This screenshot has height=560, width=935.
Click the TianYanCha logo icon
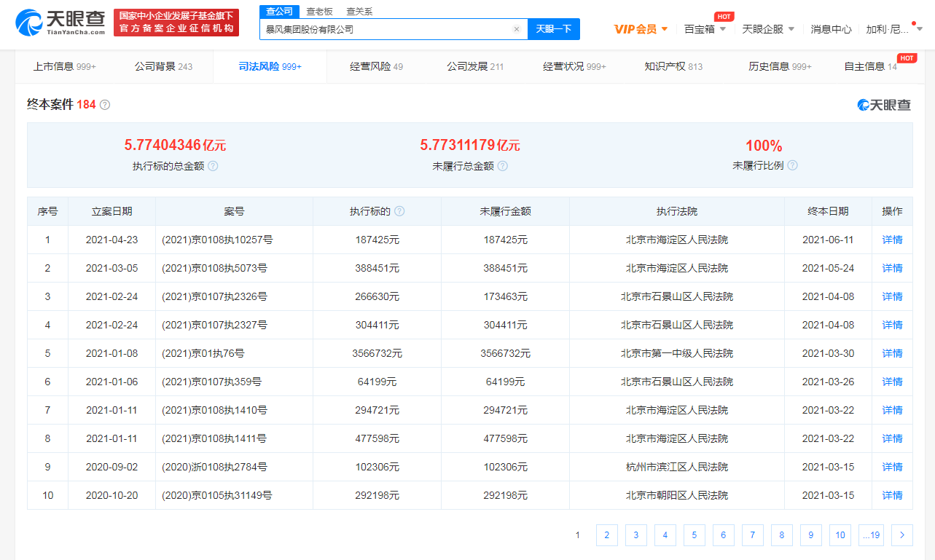pyautogui.click(x=29, y=23)
